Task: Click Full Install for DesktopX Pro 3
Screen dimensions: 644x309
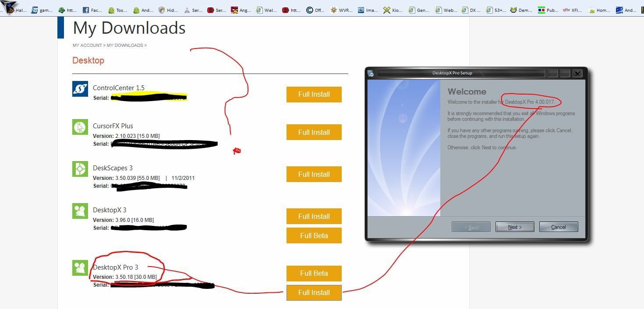Action: click(314, 292)
